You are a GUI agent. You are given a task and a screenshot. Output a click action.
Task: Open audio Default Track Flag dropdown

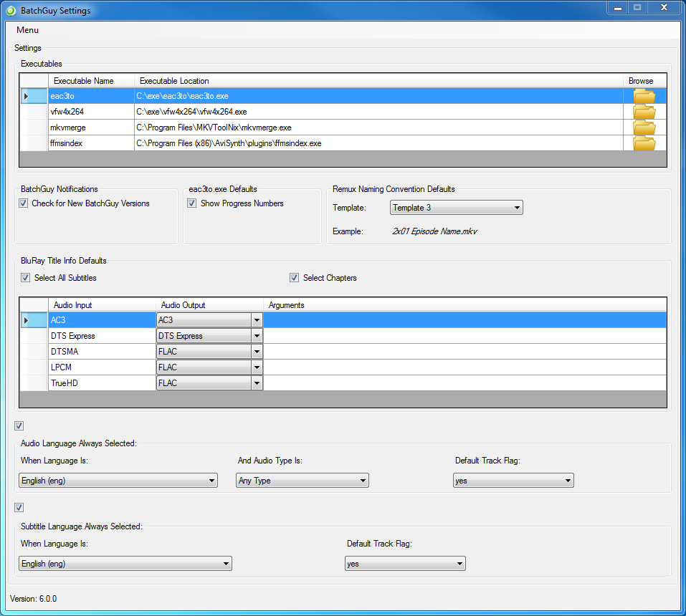point(513,481)
